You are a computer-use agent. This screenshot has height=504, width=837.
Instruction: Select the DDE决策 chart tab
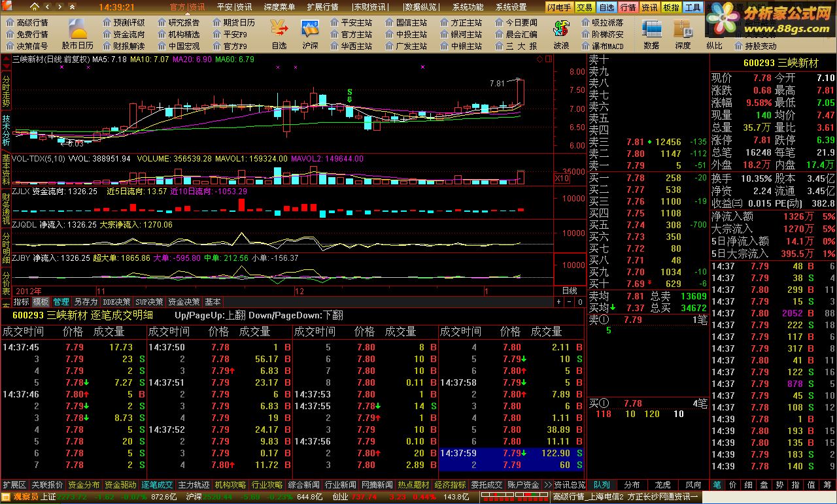click(x=117, y=302)
